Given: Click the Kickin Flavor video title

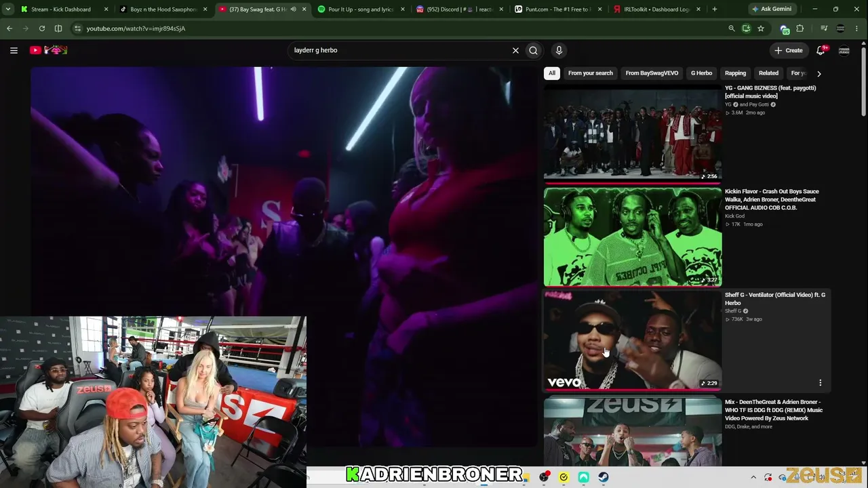Looking at the screenshot, I should coord(772,200).
